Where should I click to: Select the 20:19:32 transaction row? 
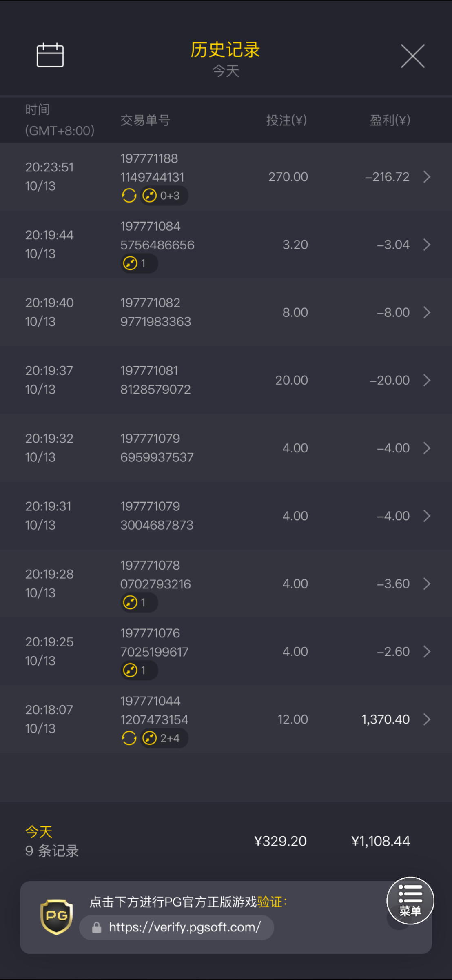click(x=226, y=448)
